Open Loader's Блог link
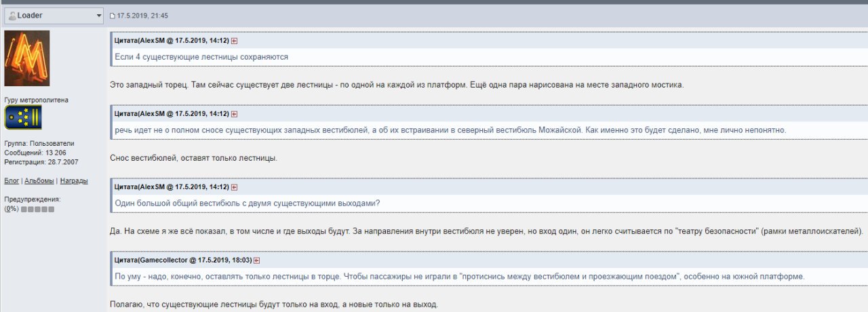868x312 pixels. (x=12, y=180)
